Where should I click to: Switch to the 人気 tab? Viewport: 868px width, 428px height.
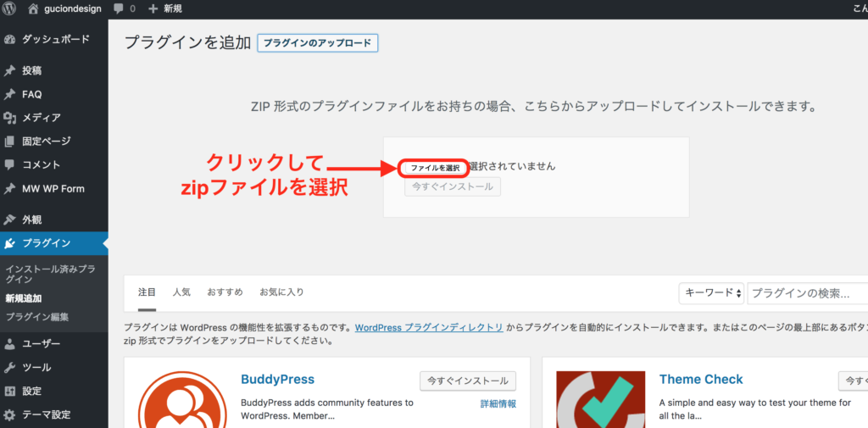(181, 292)
